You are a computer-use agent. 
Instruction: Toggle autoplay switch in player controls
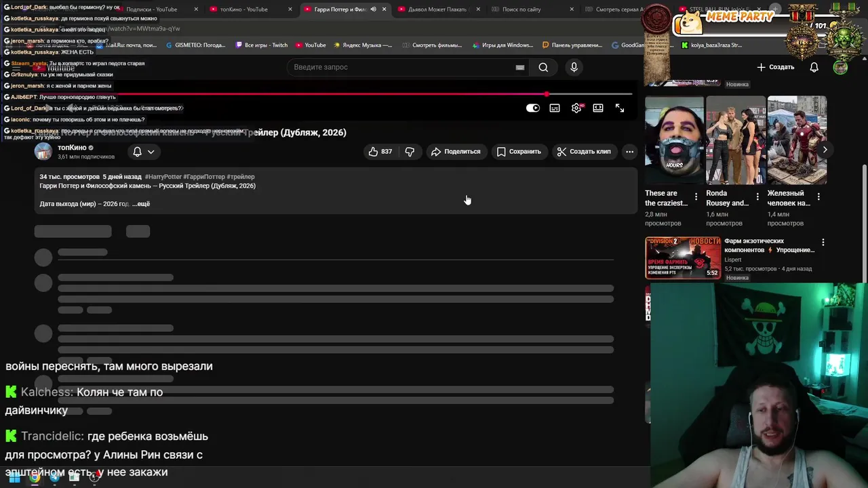point(533,108)
